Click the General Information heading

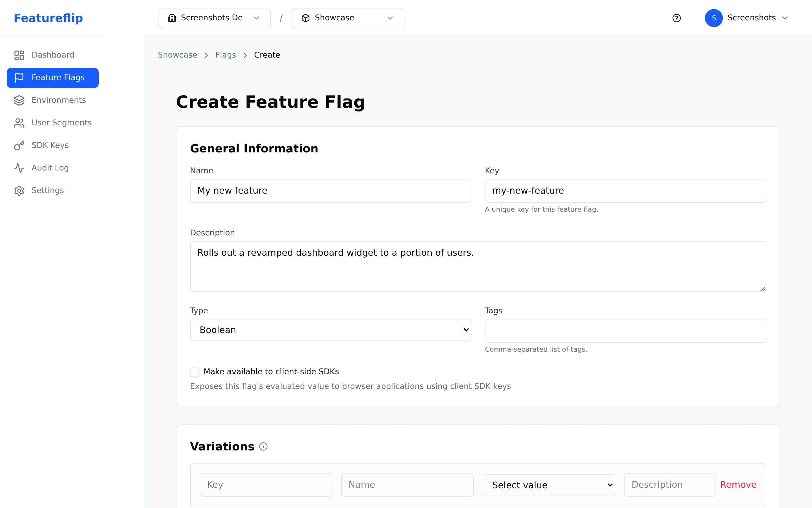(254, 148)
